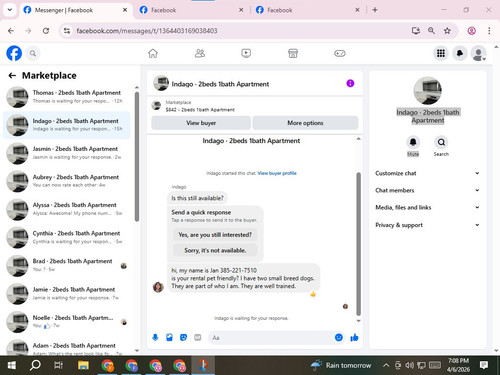Viewport: 500px width, 375px height.
Task: Click the back arrow beside Marketplace
Action: pyautogui.click(x=12, y=76)
